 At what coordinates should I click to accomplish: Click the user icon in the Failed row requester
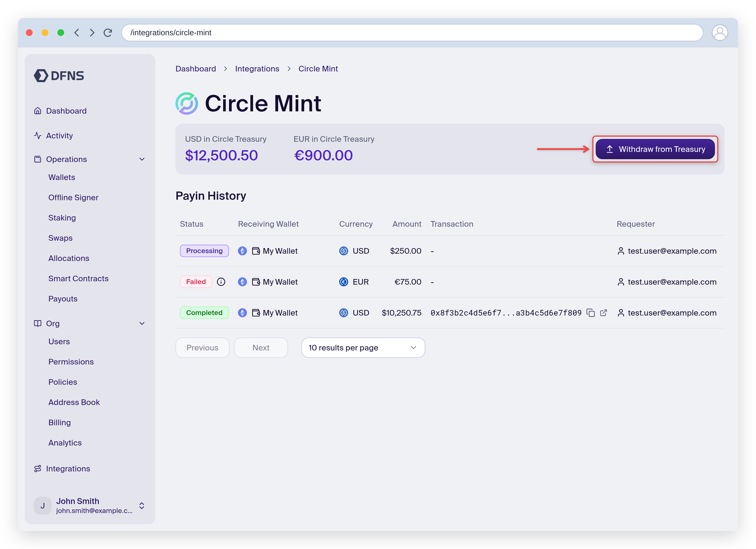pyautogui.click(x=621, y=282)
